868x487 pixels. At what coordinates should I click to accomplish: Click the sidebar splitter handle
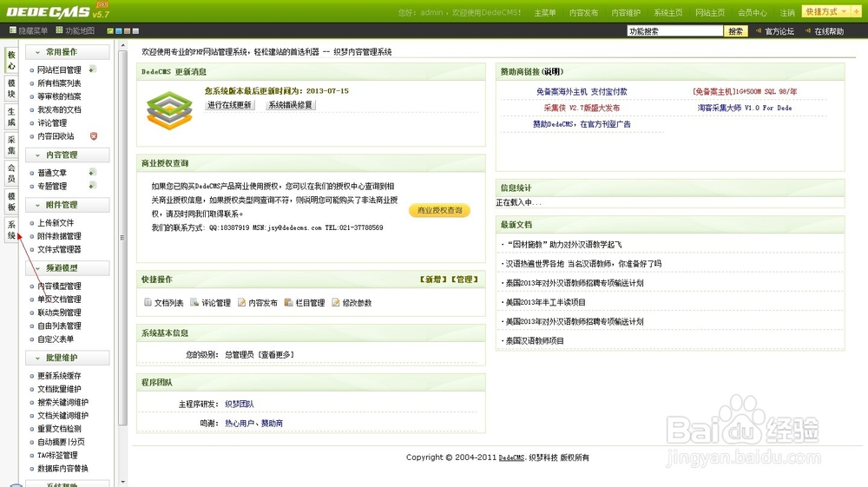pos(122,237)
